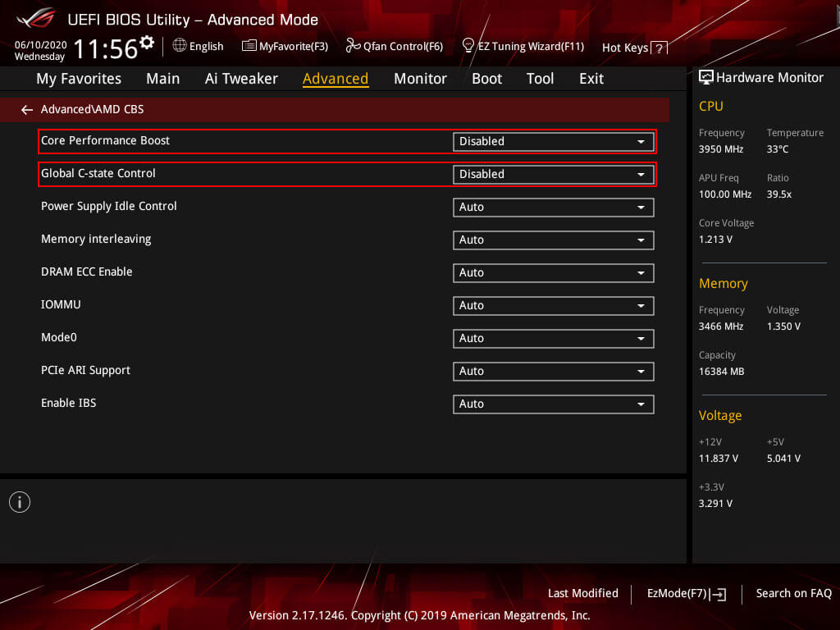Click the Memory interleaving label
Image resolution: width=840 pixels, height=630 pixels.
tap(96, 239)
